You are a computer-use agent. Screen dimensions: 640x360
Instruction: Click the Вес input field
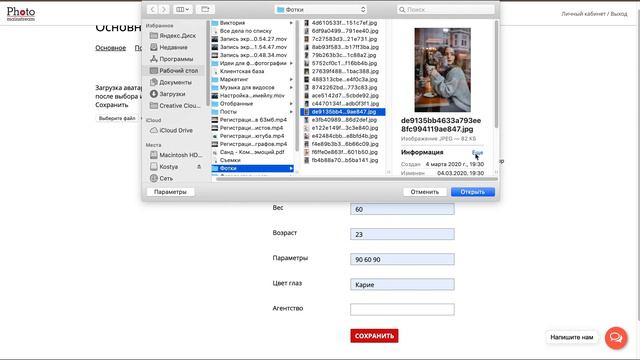coord(402,209)
